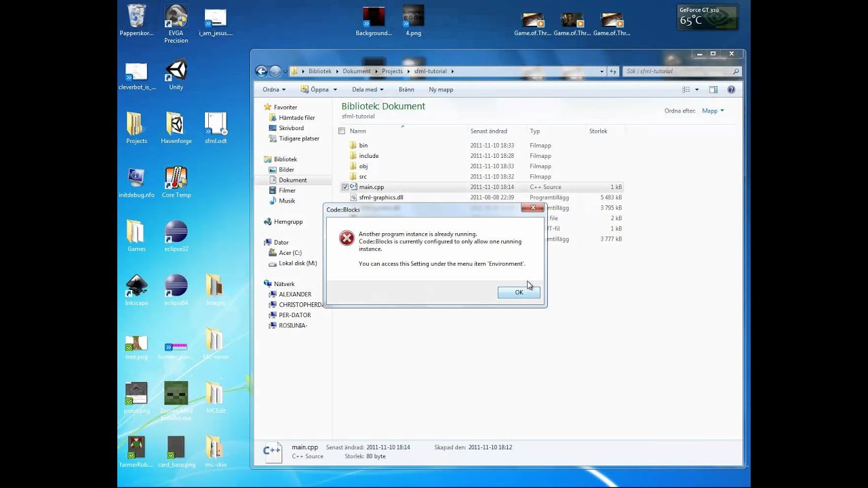This screenshot has width=868, height=488.
Task: Select the obj folder in the file list
Action: (363, 166)
